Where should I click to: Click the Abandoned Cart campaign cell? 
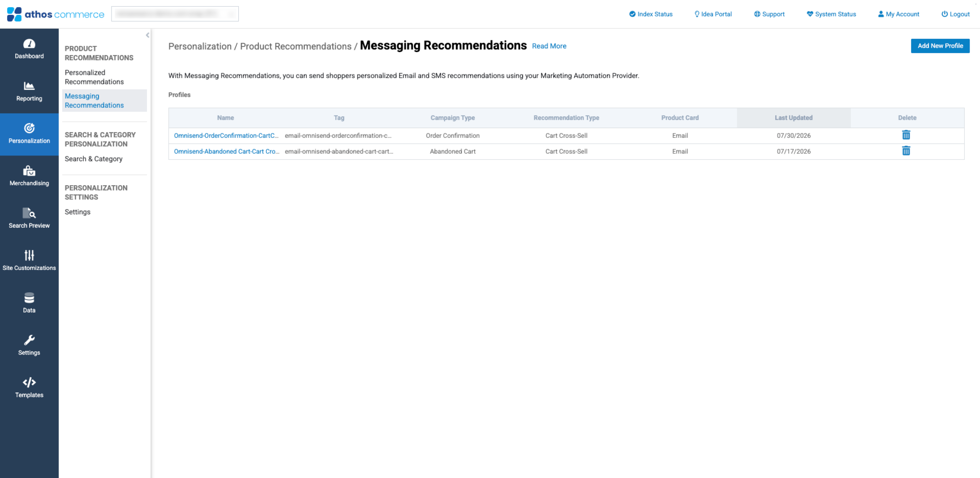click(x=453, y=152)
